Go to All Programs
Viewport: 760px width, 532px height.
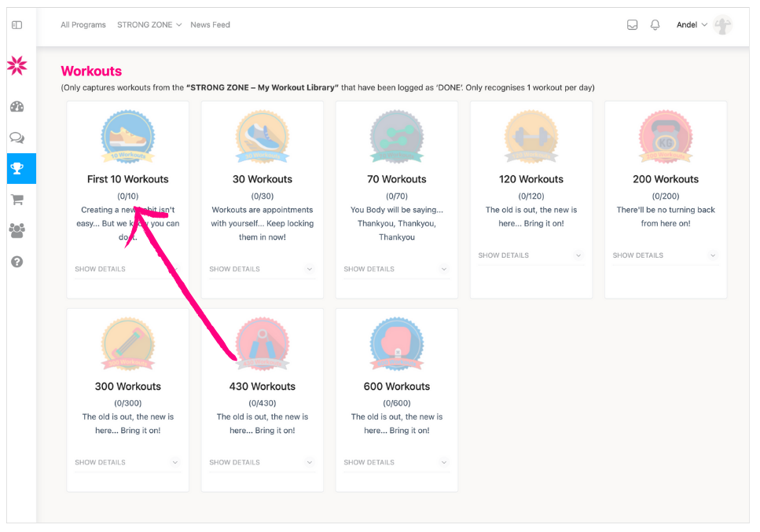83,25
